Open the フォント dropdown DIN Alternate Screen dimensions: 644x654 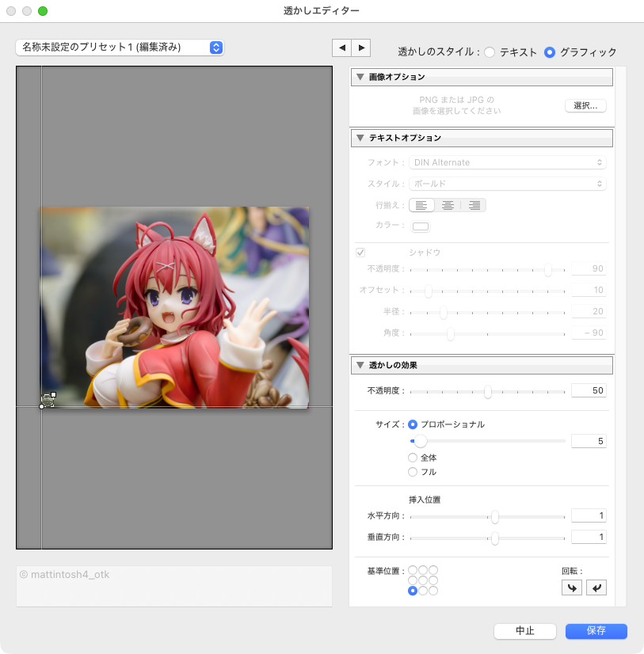click(x=508, y=162)
